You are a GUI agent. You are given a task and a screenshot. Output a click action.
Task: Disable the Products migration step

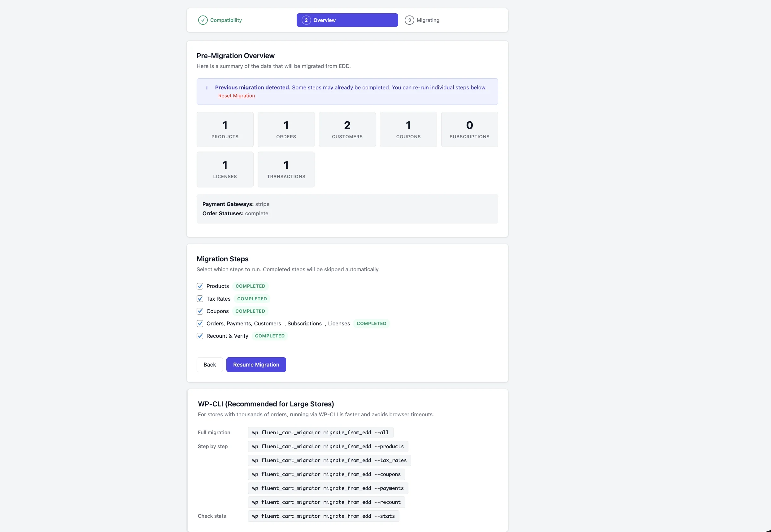(200, 286)
